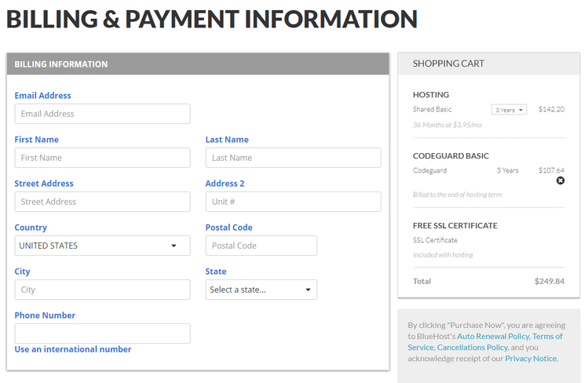Click the SSL Certificate item text
Image resolution: width=588 pixels, height=383 pixels.
tap(435, 240)
